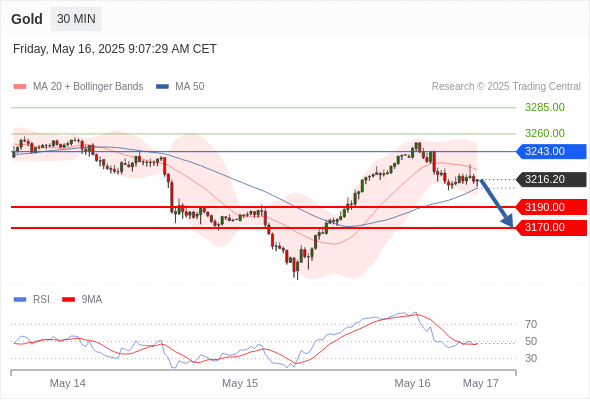Click the 30 MIN timeframe badge
The image size is (590, 400).
click(76, 19)
